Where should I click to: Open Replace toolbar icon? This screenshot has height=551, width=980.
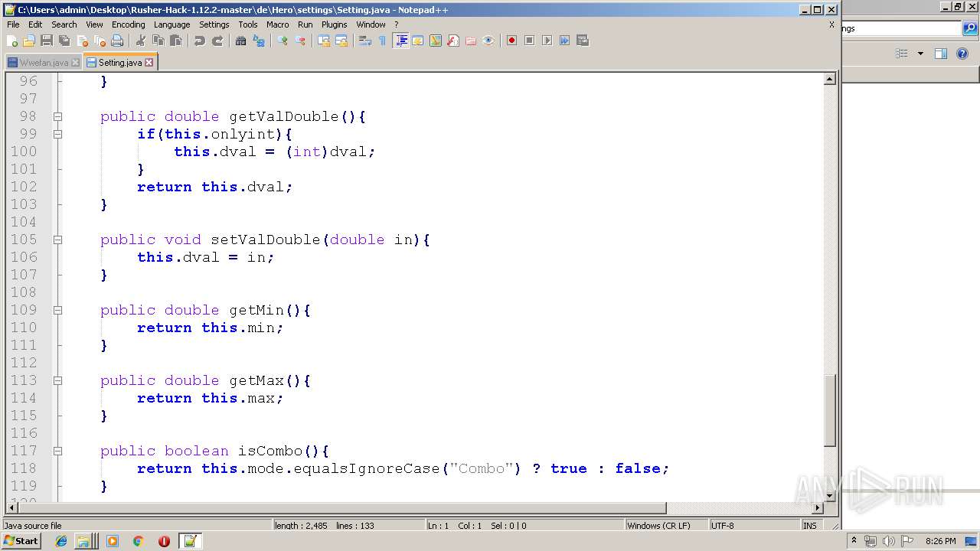pos(259,41)
